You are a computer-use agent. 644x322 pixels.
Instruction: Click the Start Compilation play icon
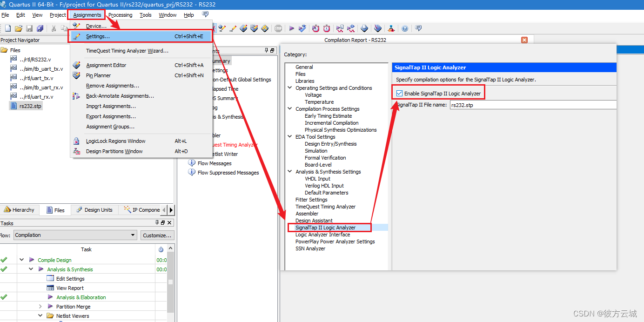click(292, 28)
